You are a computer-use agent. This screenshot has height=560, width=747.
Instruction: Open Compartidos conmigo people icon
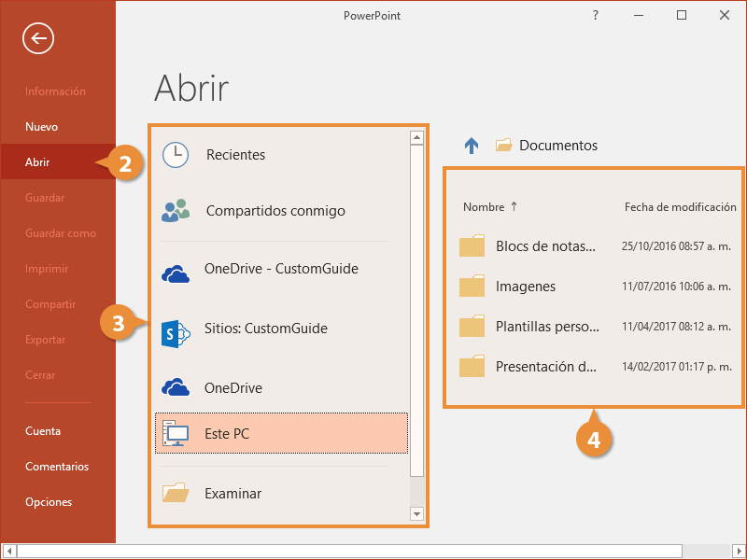(176, 211)
